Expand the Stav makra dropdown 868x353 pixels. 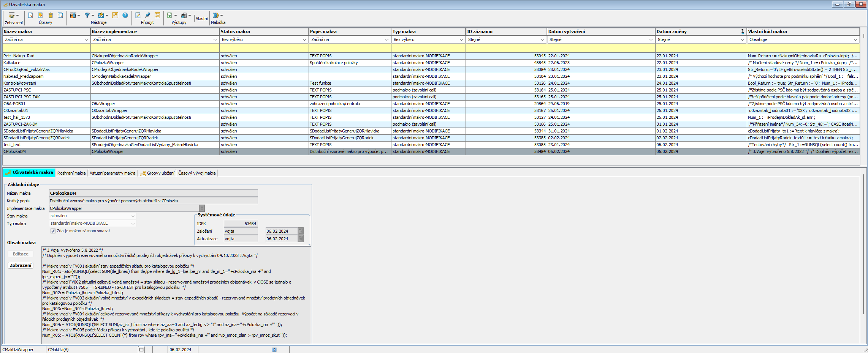(x=133, y=216)
